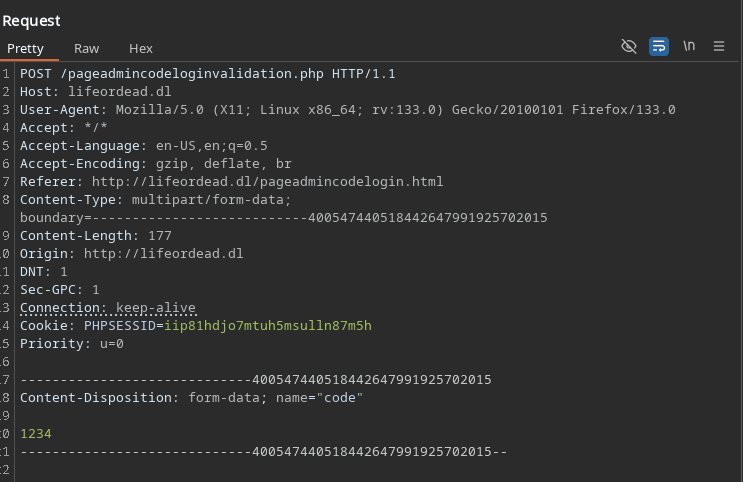743x482 pixels.
Task: Toggle the hidden-items eye icon
Action: 629,46
